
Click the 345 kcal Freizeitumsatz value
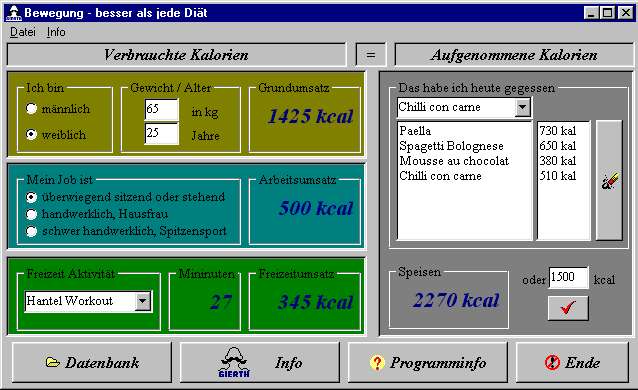(315, 302)
